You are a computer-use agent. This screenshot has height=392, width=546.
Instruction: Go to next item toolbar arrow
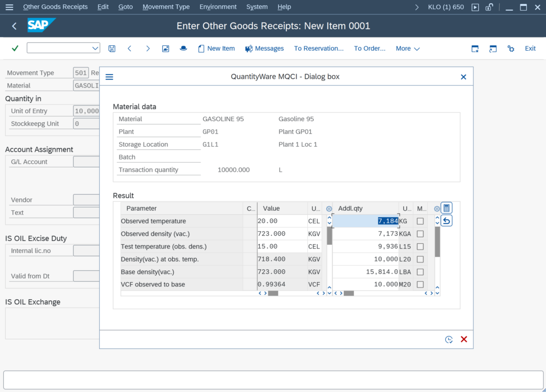point(148,49)
